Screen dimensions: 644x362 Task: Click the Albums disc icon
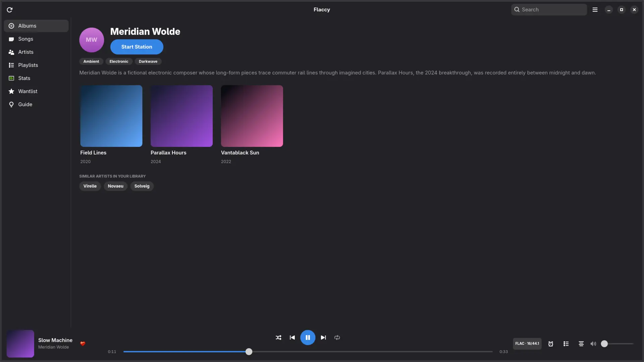[11, 26]
